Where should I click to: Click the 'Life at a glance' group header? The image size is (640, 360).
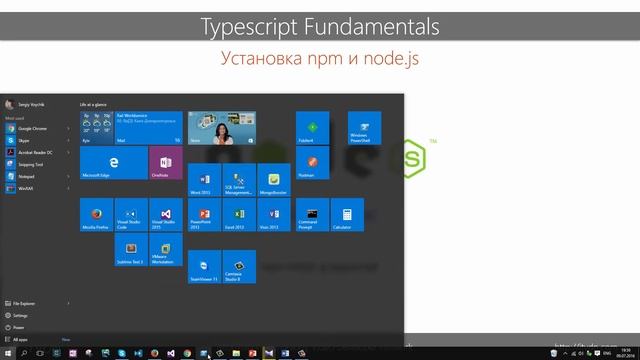point(93,104)
